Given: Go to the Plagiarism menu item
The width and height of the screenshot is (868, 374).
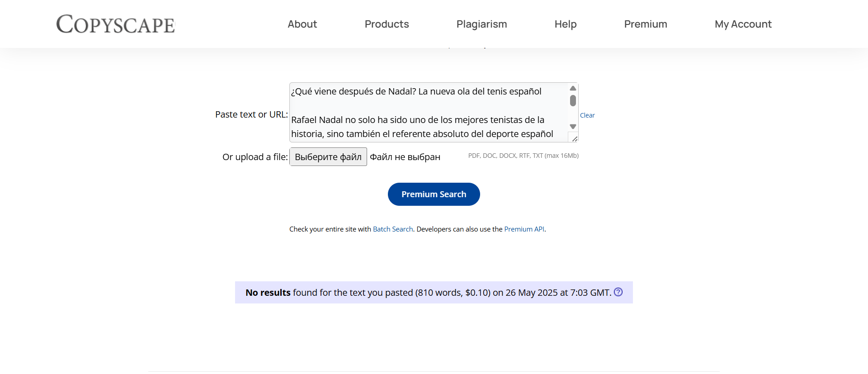Looking at the screenshot, I should point(481,24).
